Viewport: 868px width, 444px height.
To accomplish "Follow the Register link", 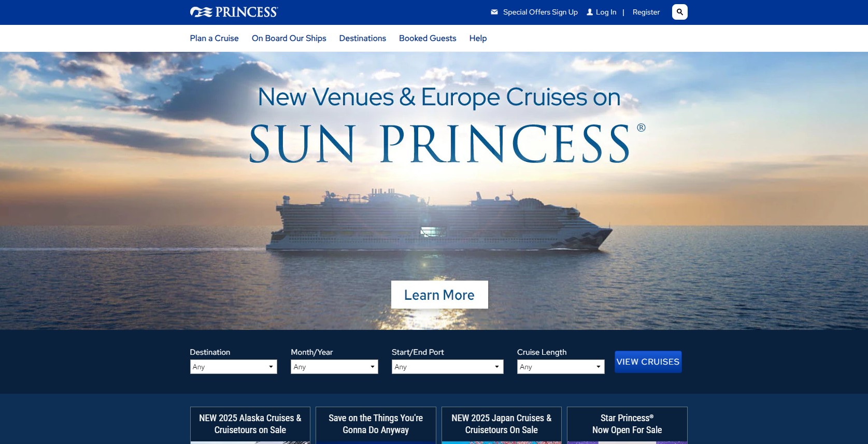I will [x=646, y=12].
